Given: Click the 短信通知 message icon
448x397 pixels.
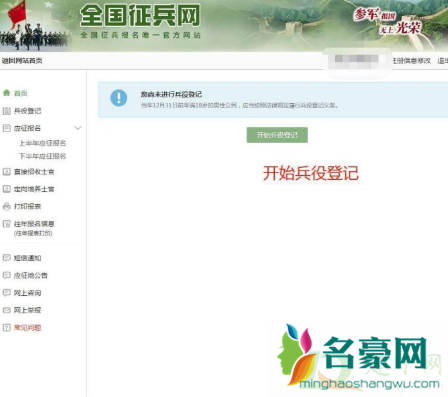Looking at the screenshot, I should pyautogui.click(x=7, y=258).
